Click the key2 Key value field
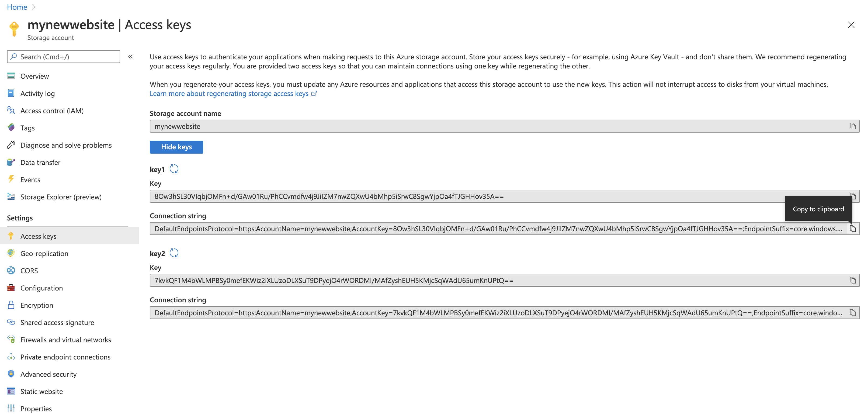This screenshot has height=415, width=868. pyautogui.click(x=504, y=280)
